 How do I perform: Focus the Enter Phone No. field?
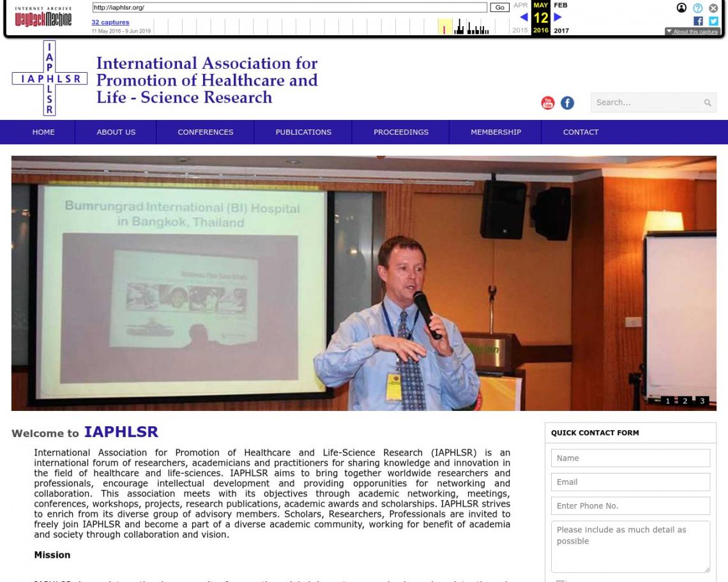(630, 506)
